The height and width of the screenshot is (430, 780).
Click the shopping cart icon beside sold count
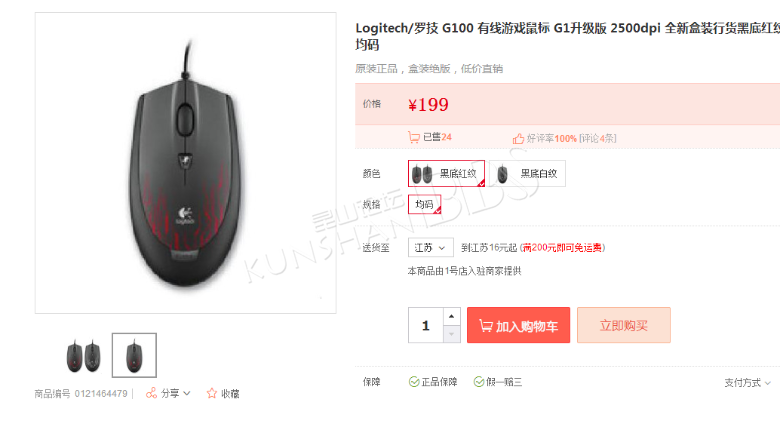(x=414, y=137)
